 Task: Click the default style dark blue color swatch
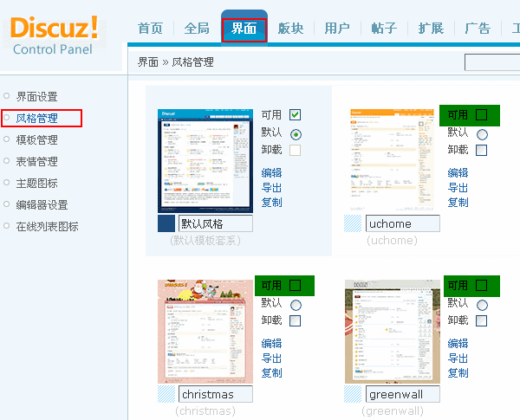pos(166,223)
